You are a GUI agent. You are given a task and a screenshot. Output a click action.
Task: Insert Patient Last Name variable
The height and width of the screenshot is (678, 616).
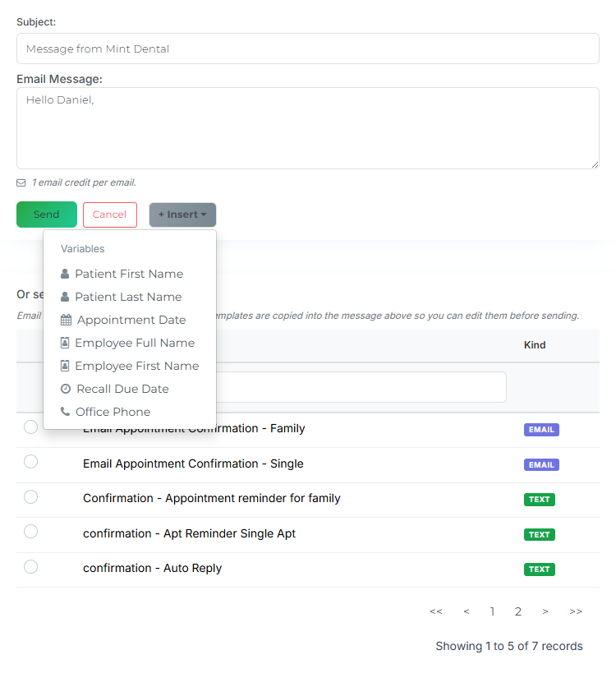(x=130, y=297)
